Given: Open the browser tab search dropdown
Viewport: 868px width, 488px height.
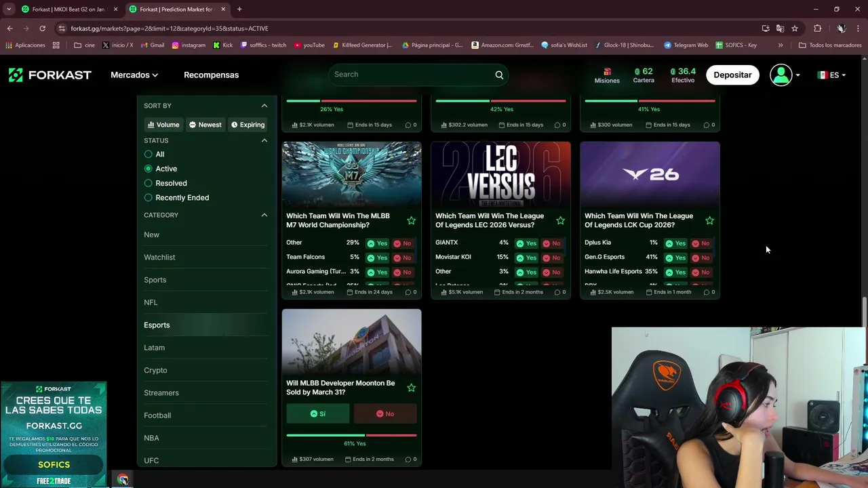Looking at the screenshot, I should [9, 9].
